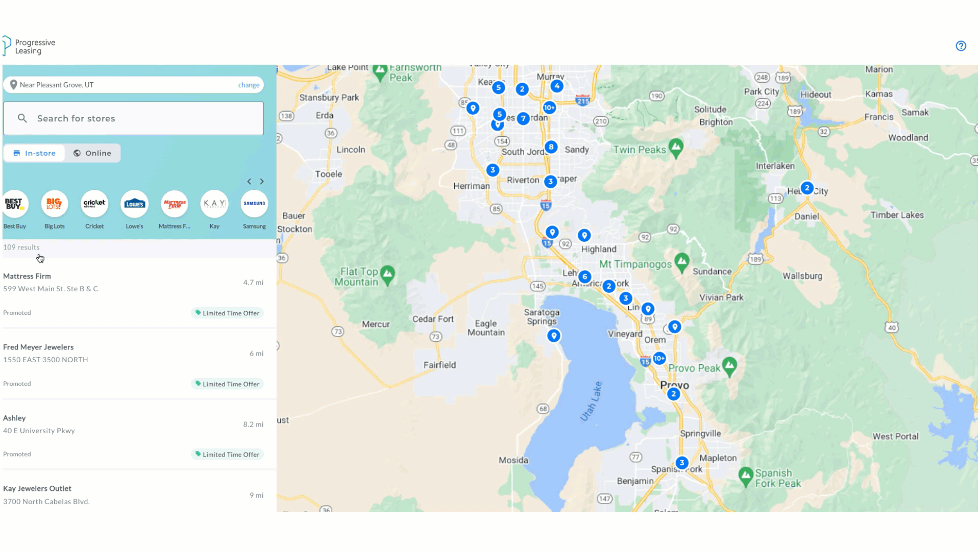Click cluster marker 2 at Heber City

click(807, 188)
